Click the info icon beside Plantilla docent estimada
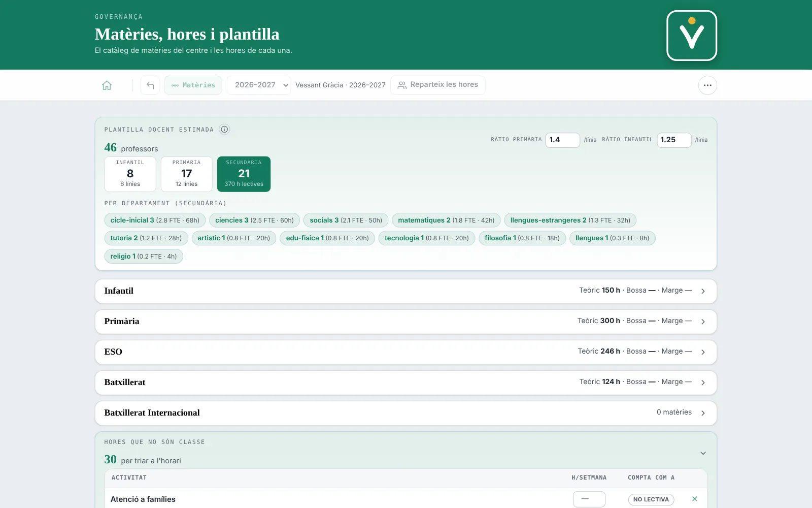The image size is (812, 508). coord(224,130)
